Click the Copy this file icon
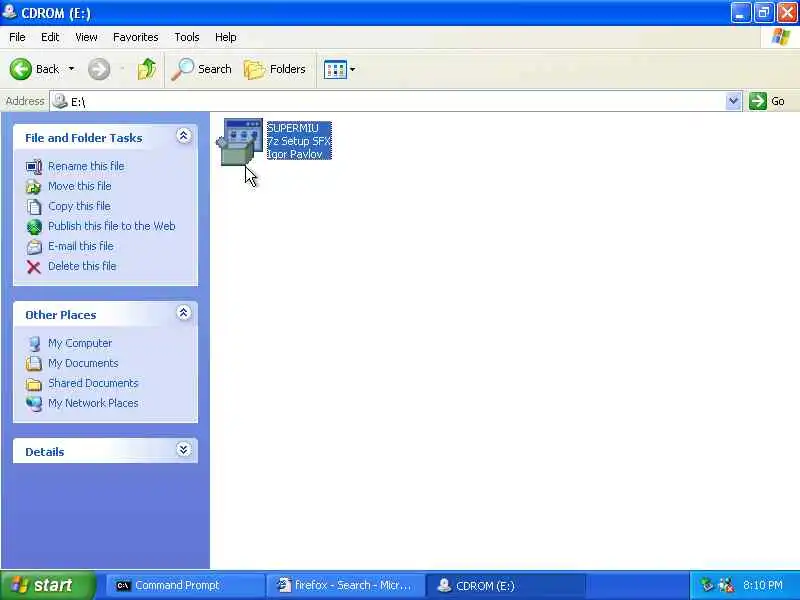This screenshot has height=600, width=800. 34,207
